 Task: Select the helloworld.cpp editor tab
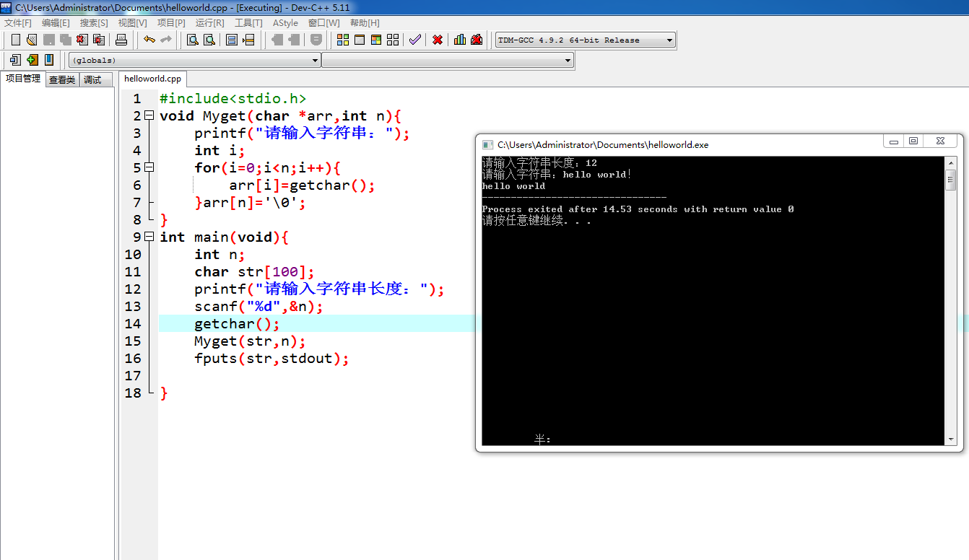(152, 79)
